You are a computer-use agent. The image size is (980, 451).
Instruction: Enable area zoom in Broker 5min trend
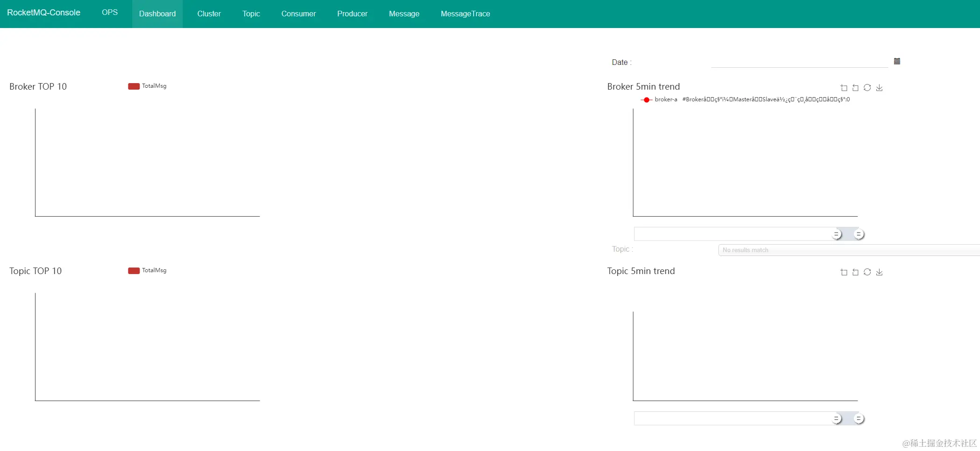coord(844,88)
